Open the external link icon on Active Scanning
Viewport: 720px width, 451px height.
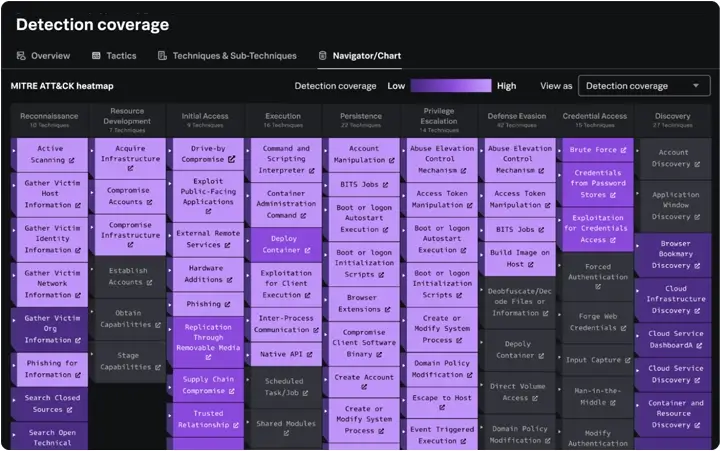pyautogui.click(x=72, y=160)
